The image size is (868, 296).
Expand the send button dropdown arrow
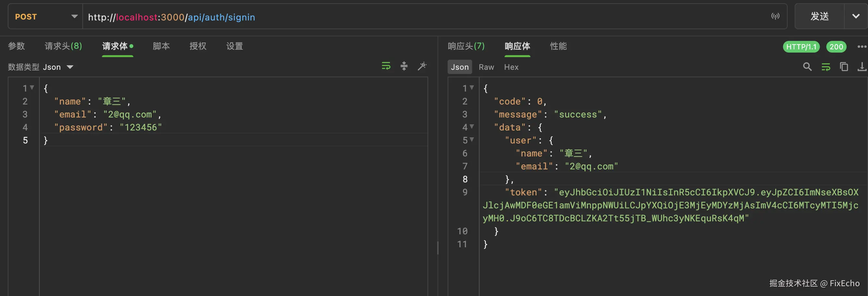(x=856, y=16)
